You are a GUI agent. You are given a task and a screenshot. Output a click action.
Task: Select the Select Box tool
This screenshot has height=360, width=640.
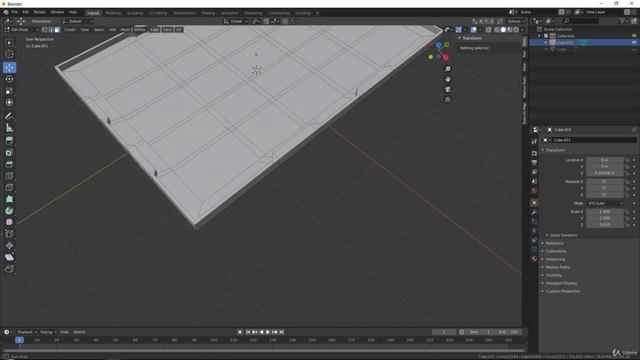click(9, 43)
